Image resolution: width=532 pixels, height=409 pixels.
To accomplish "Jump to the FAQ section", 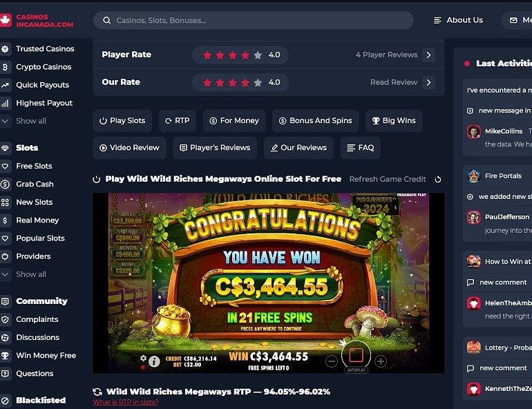I will click(361, 148).
